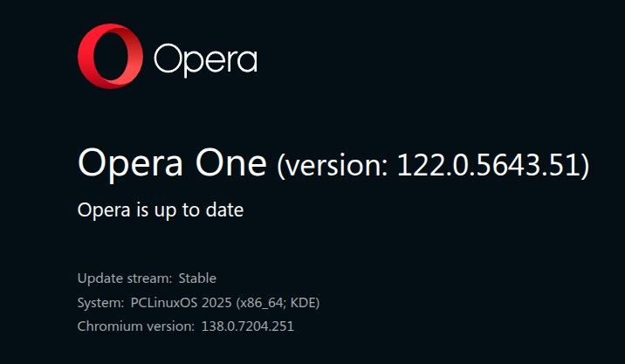625x364 pixels.
Task: Click the Opera is up to date status
Action: pos(161,211)
